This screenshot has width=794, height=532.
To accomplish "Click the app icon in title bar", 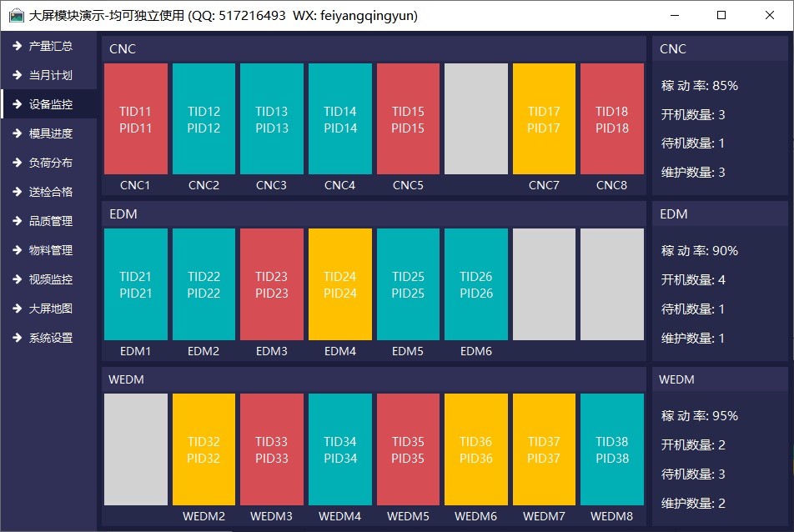I will [16, 15].
